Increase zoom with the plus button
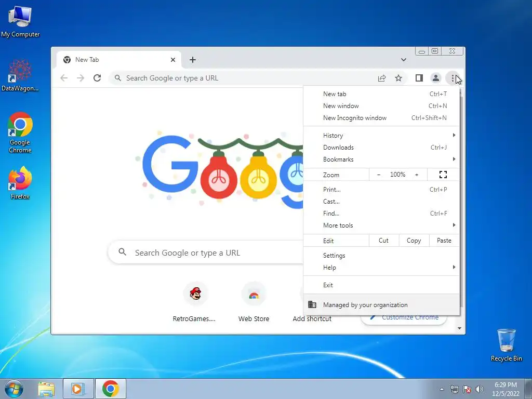The image size is (532, 399). pyautogui.click(x=417, y=175)
